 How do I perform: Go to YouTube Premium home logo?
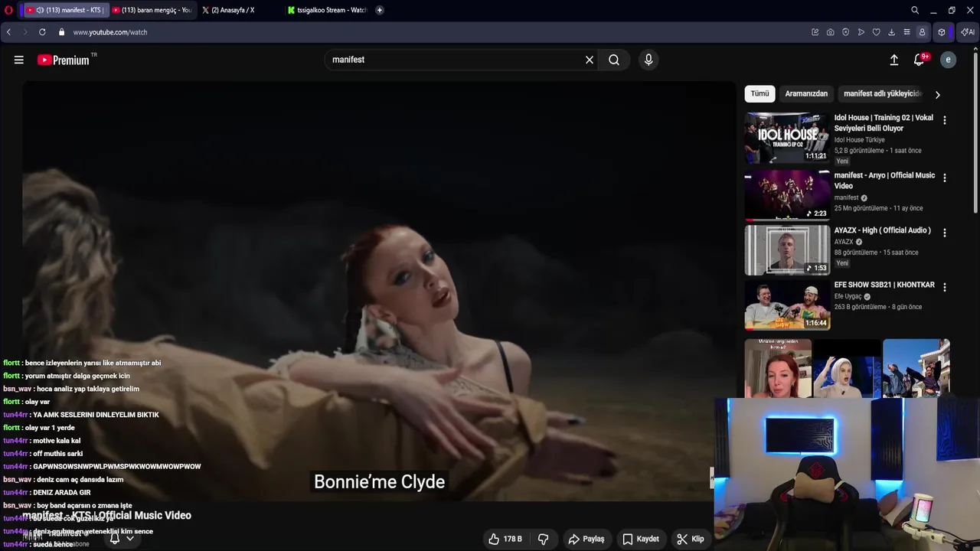(63, 60)
